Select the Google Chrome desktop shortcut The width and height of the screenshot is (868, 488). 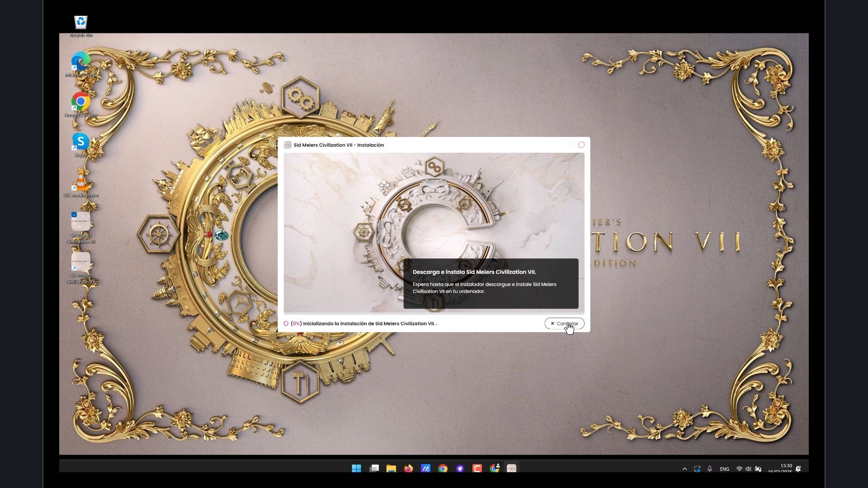pyautogui.click(x=81, y=104)
